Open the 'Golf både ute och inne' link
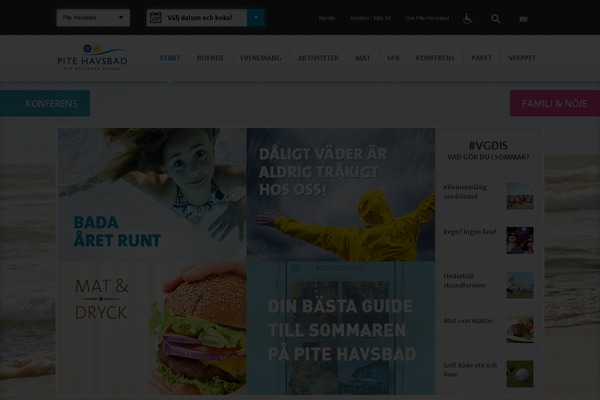Image resolution: width=600 pixels, height=400 pixels. tap(470, 370)
